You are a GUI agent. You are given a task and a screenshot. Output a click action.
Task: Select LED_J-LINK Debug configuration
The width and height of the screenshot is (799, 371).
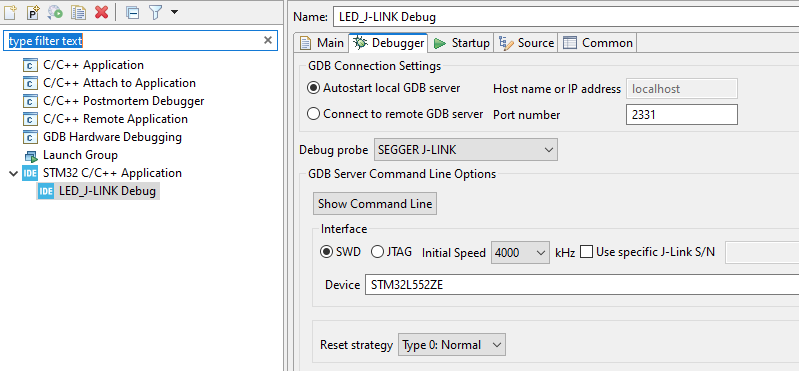coord(108,192)
